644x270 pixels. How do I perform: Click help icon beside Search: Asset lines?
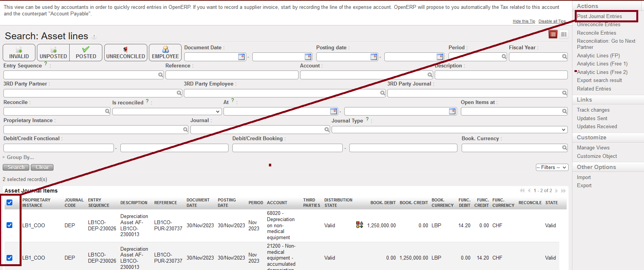pyautogui.click(x=94, y=37)
